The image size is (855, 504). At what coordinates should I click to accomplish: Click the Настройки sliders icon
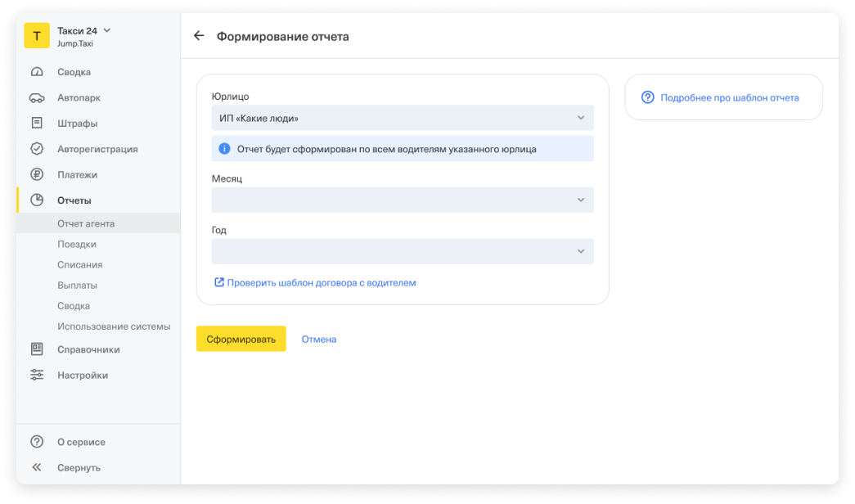[x=37, y=375]
